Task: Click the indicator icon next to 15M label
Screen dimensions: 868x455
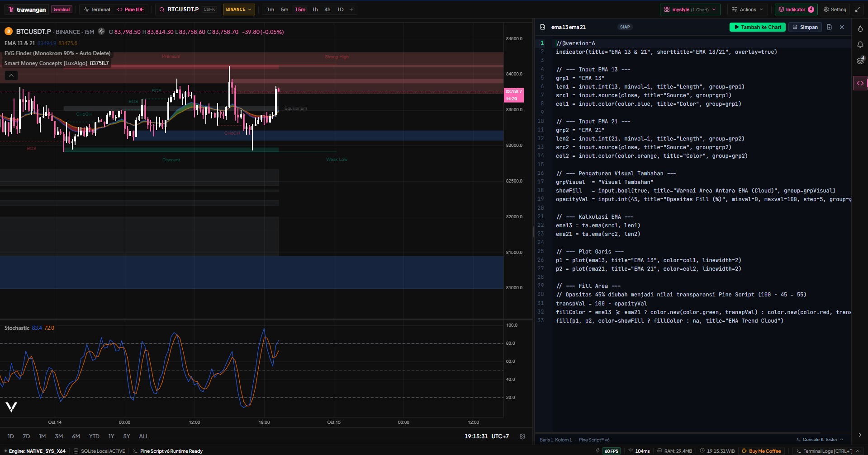Action: point(101,32)
